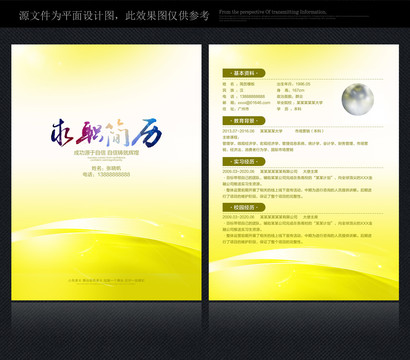Click the English caption in the top banner
This screenshot has width=410, height=360.
coord(273,12)
